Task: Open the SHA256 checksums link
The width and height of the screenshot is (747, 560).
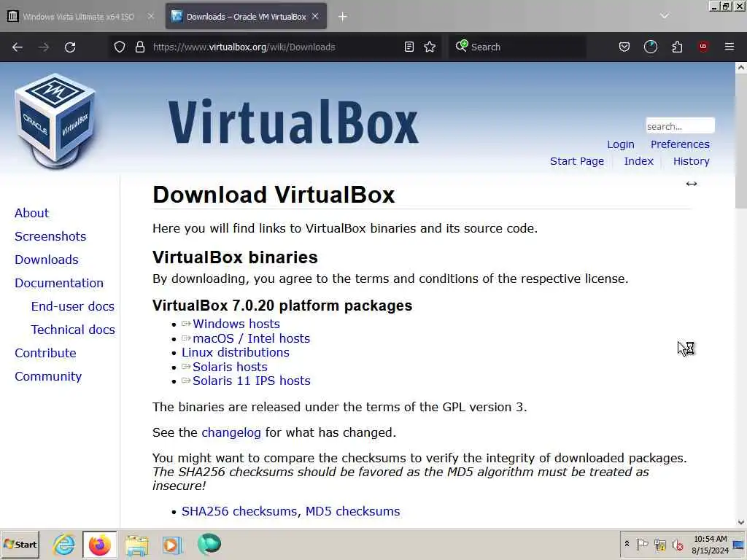Action: click(241, 511)
